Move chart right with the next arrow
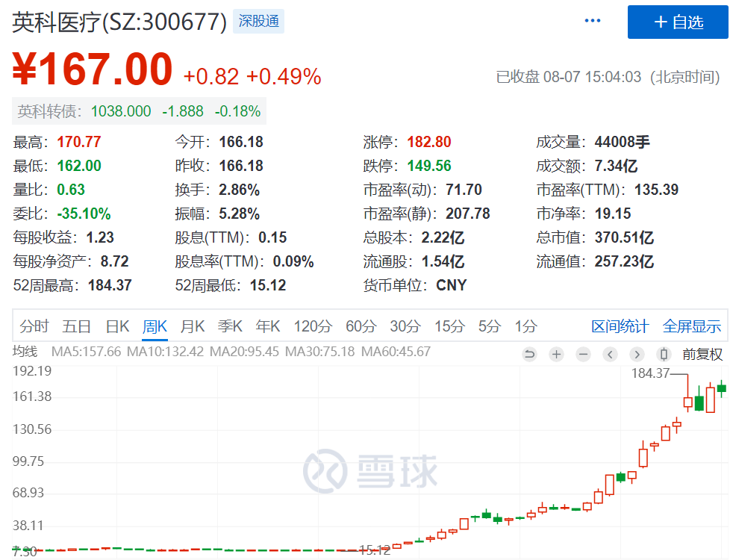 (637, 355)
